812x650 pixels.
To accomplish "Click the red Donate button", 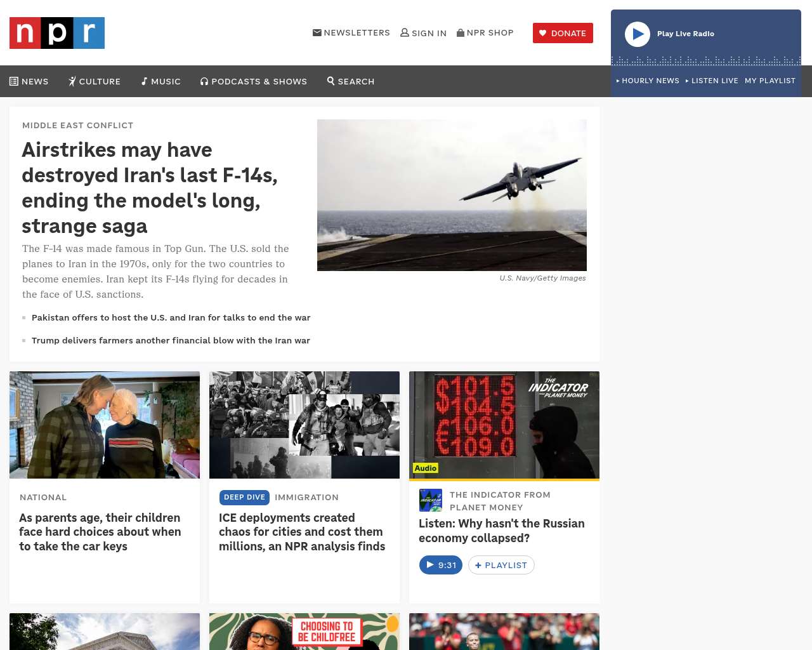I will 563,33.
